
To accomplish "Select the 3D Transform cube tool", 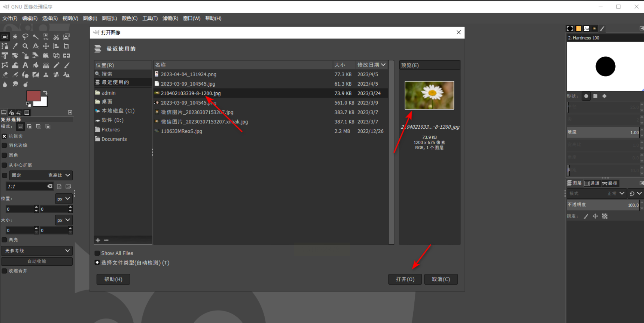I will tap(56, 56).
